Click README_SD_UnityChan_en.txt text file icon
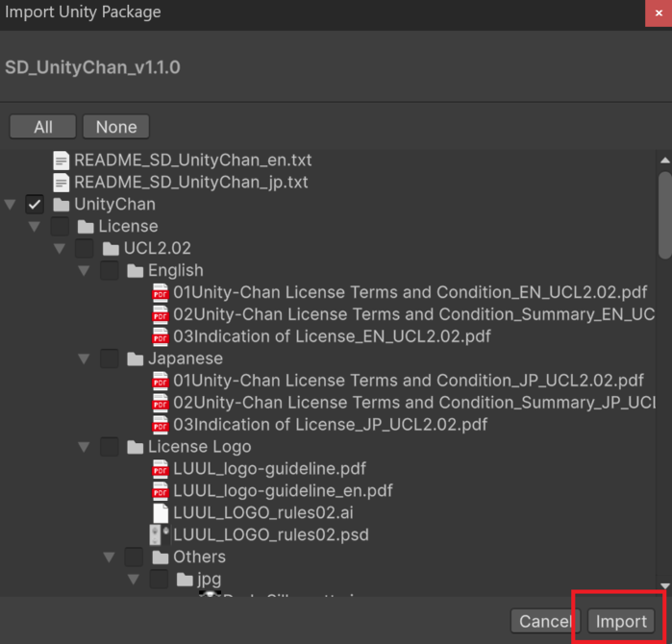 point(61,161)
